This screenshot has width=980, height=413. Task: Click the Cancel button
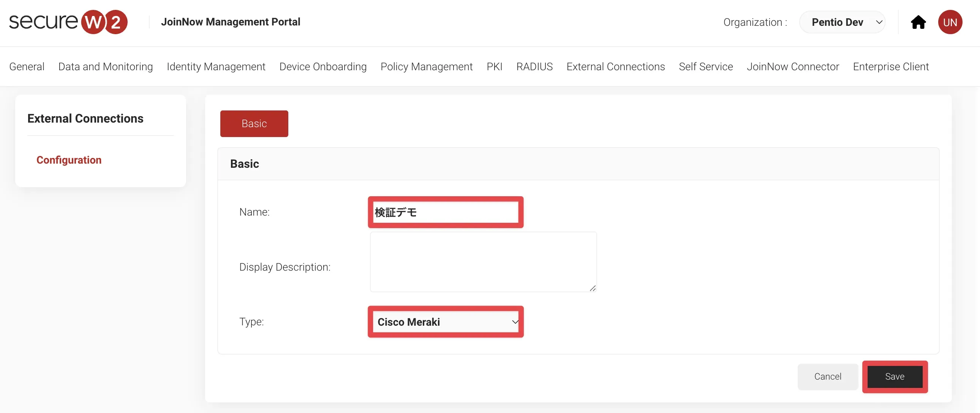click(x=827, y=377)
